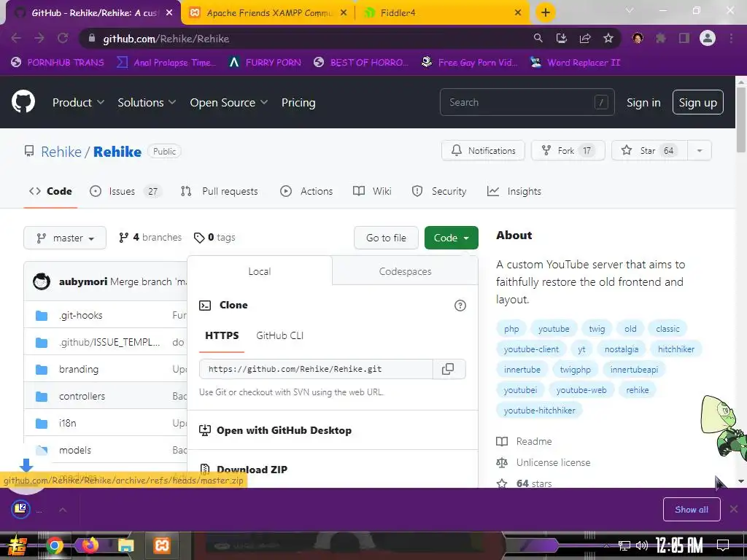Open Chrome extensions puzzle icon

tap(661, 38)
